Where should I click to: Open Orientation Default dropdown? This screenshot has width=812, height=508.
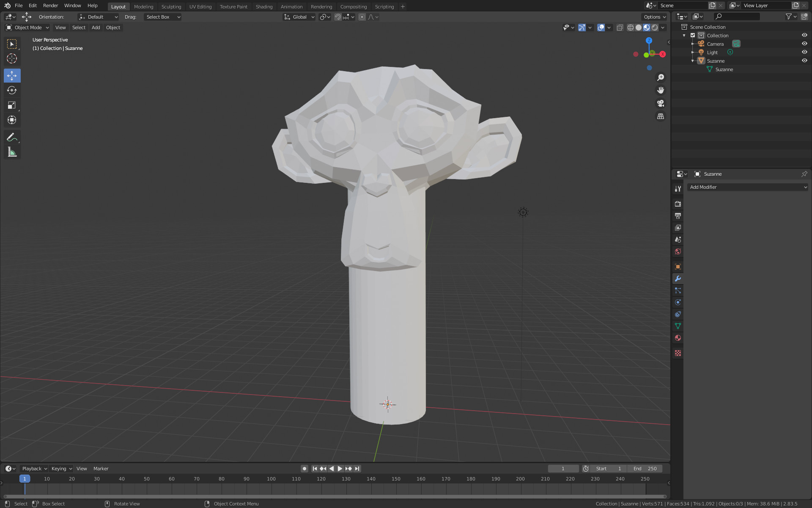99,17
